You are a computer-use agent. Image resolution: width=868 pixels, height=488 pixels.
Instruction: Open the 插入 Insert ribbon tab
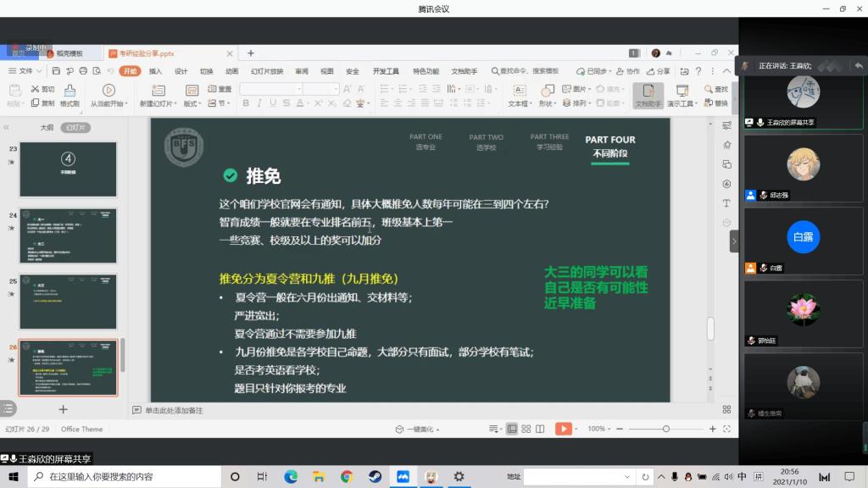(155, 71)
